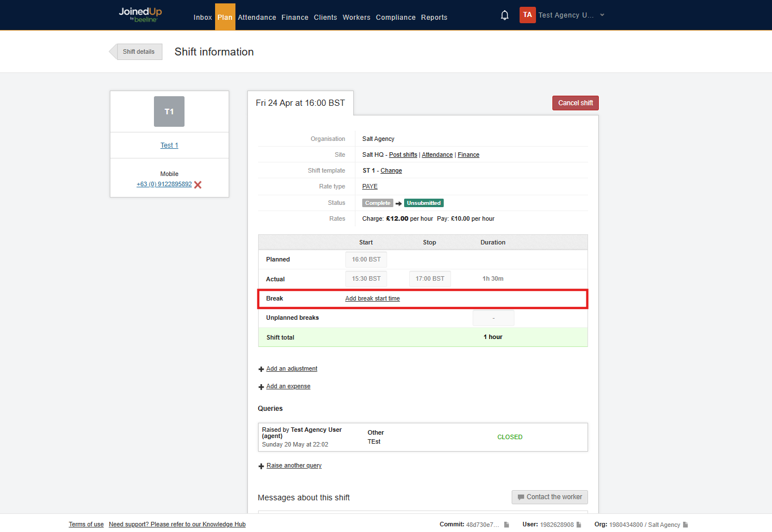Change the shift template ST 1
This screenshot has height=532, width=772.
391,171
